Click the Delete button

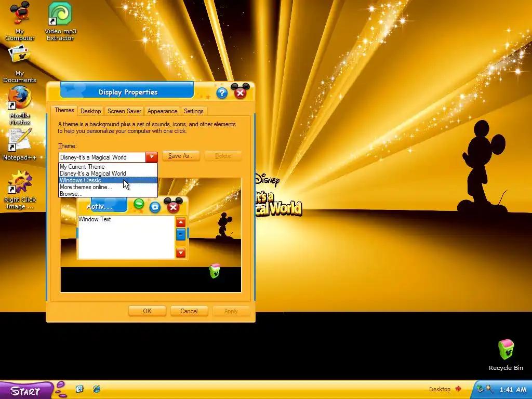(223, 156)
